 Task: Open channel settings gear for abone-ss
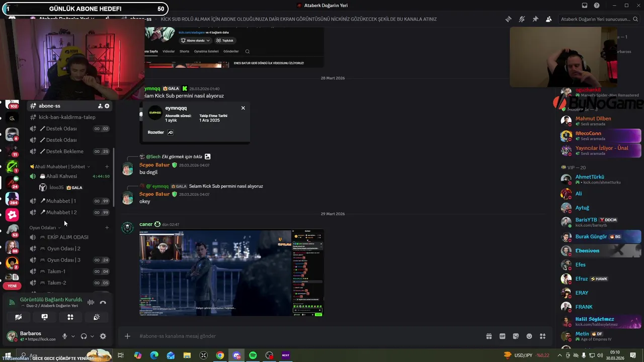(107, 106)
